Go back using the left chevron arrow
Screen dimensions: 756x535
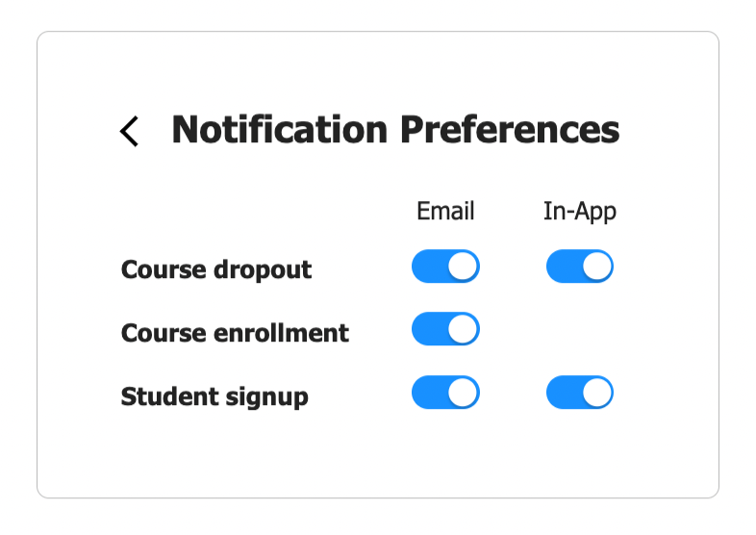click(x=129, y=131)
